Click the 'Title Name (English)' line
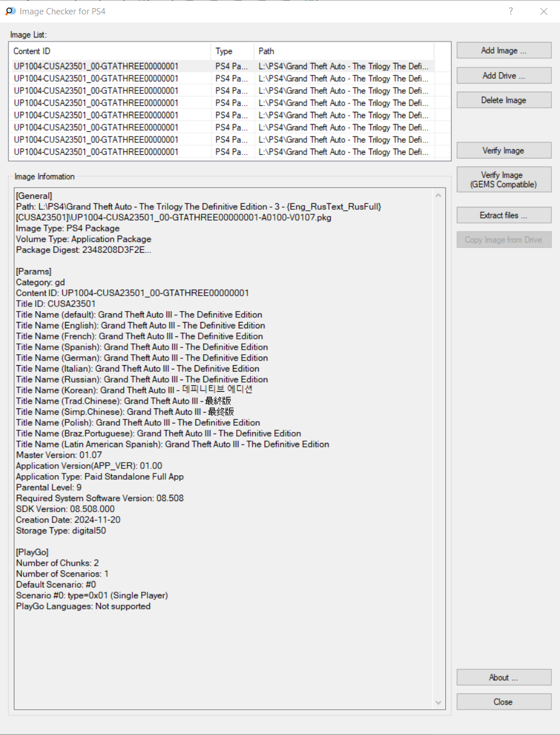The image size is (560, 735). (x=141, y=325)
